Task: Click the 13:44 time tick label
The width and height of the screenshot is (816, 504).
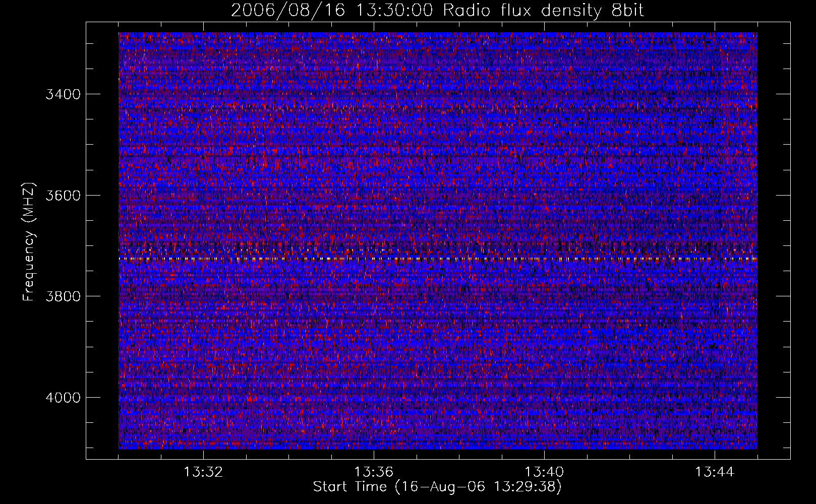Action: coord(715,472)
